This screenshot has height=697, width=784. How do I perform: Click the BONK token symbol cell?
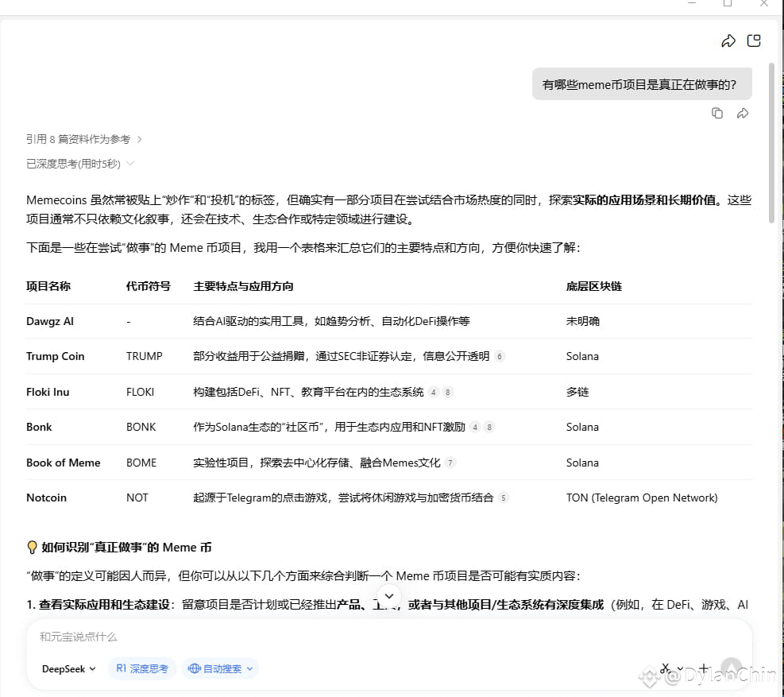(141, 427)
